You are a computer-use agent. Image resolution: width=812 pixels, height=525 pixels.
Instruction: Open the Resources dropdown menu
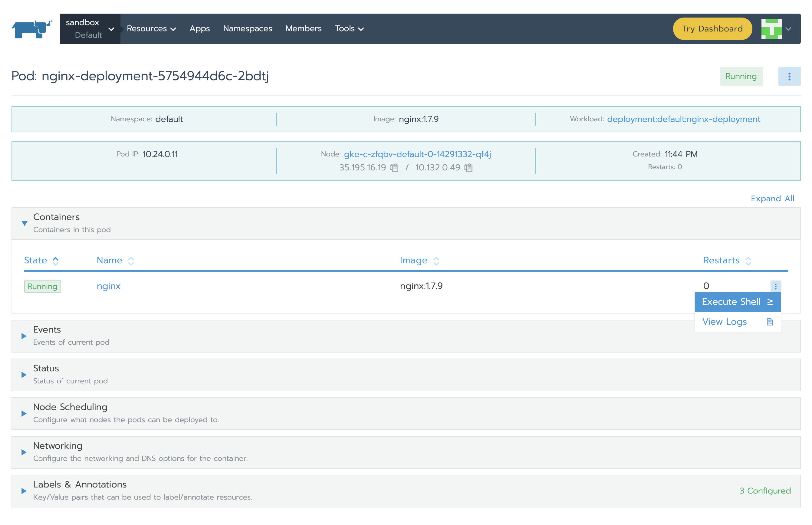coord(151,29)
